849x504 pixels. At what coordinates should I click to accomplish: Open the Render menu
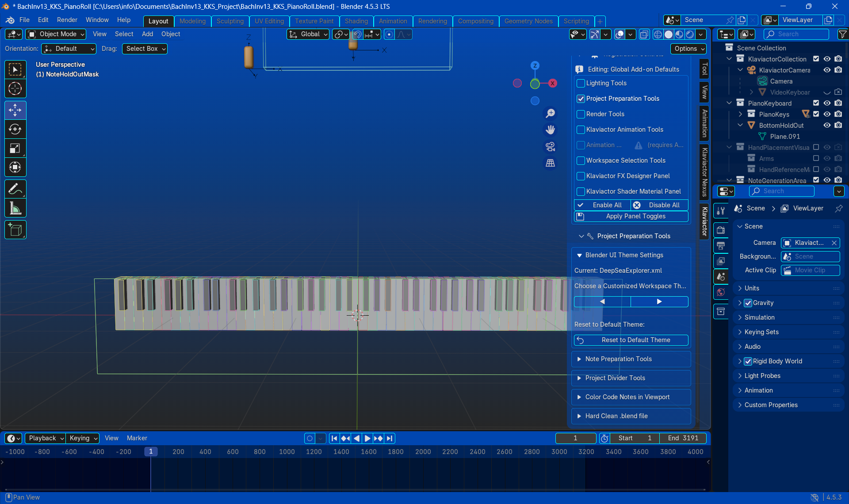tap(67, 20)
